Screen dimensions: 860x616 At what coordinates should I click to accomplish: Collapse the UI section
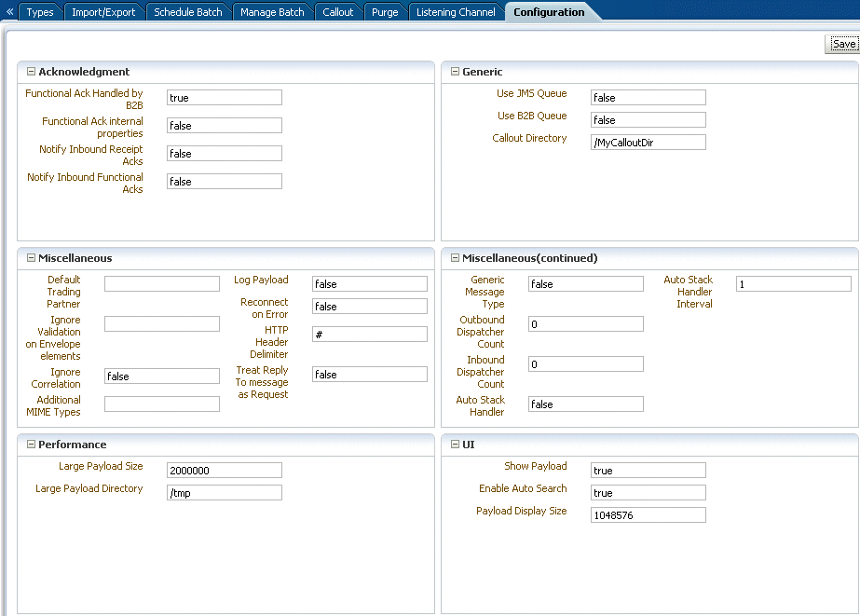click(455, 445)
